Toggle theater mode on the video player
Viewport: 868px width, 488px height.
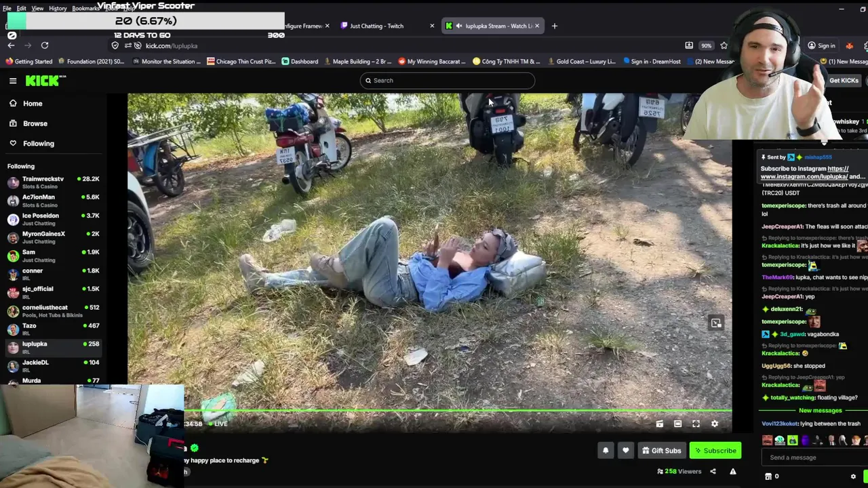pyautogui.click(x=677, y=424)
